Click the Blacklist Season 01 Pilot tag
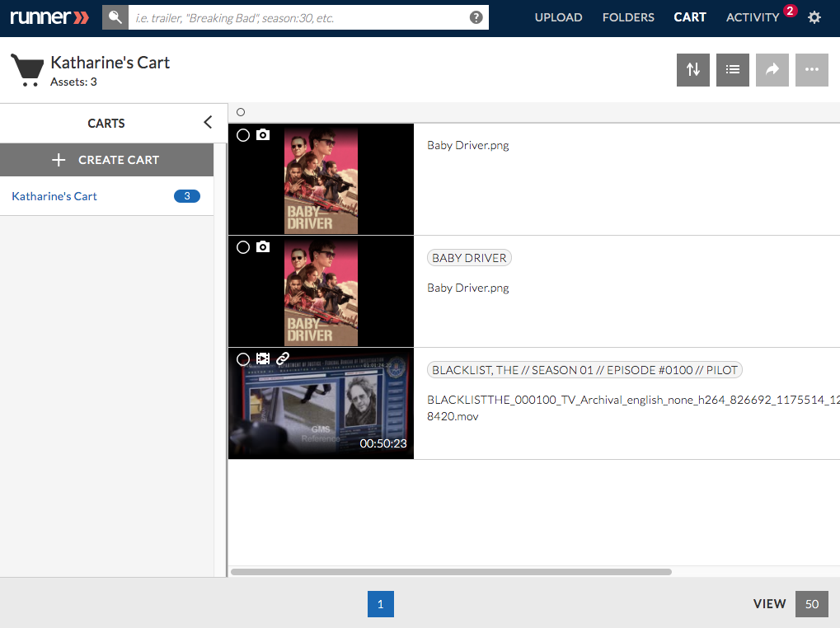840x628 pixels. click(584, 370)
